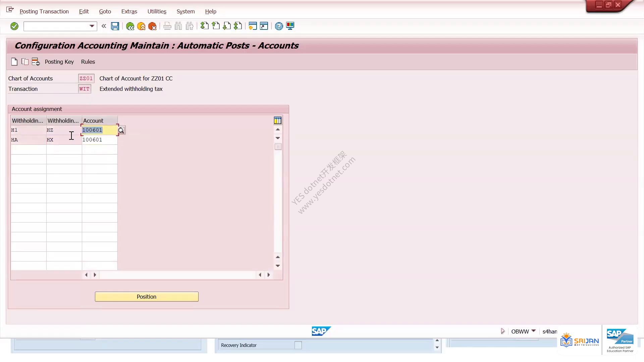Open the Help question mark icon
Image resolution: width=644 pixels, height=362 pixels.
pyautogui.click(x=279, y=26)
